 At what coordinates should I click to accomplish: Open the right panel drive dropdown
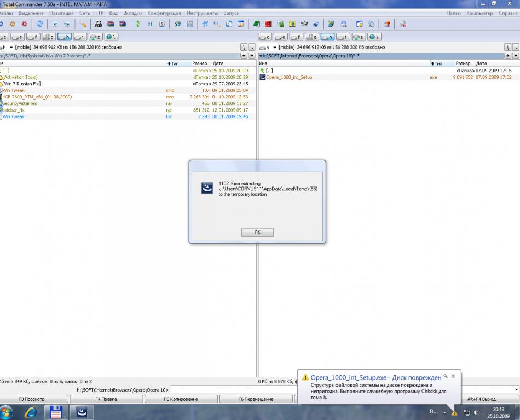click(x=268, y=48)
